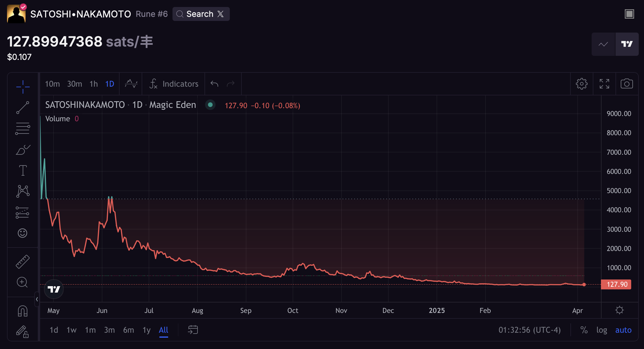Collapse the drawing toolbar with arrow
The height and width of the screenshot is (349, 644).
click(x=37, y=299)
